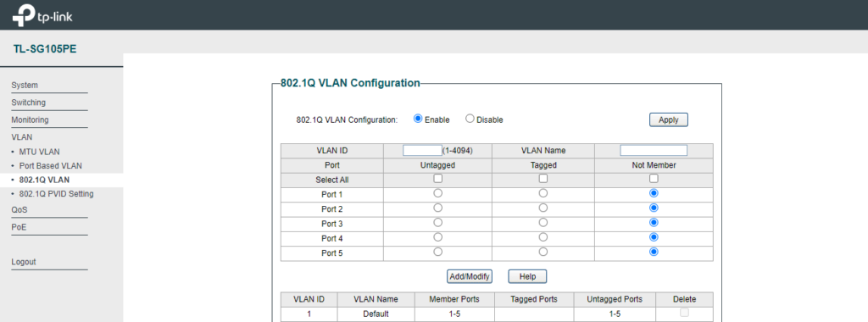The image size is (868, 322).
Task: Set Port 3 to Not Member
Action: [654, 222]
